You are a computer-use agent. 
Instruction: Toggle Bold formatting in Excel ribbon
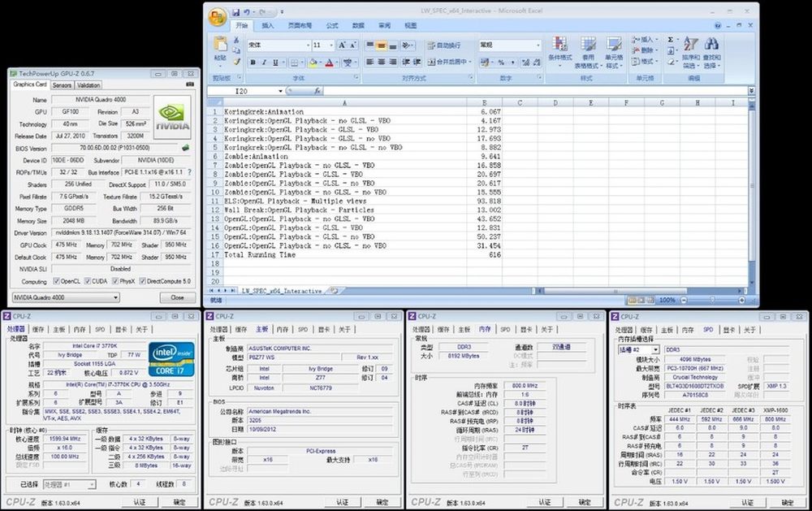point(253,63)
